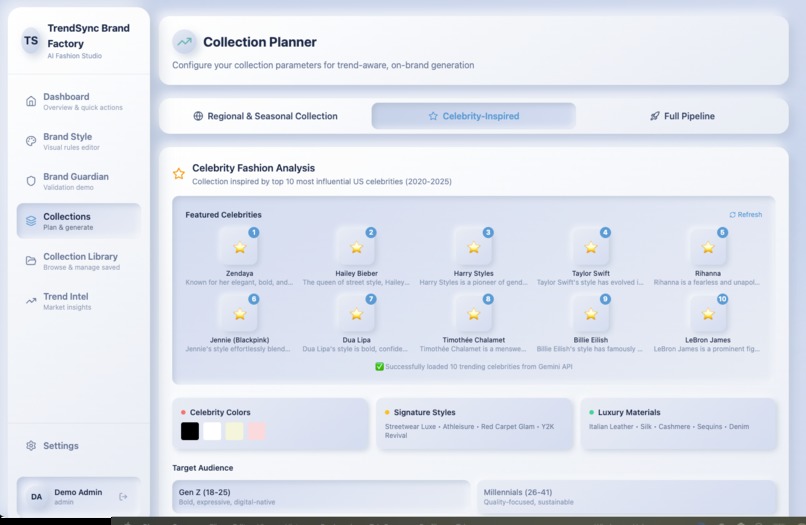Click the DA user avatar

coord(36,497)
